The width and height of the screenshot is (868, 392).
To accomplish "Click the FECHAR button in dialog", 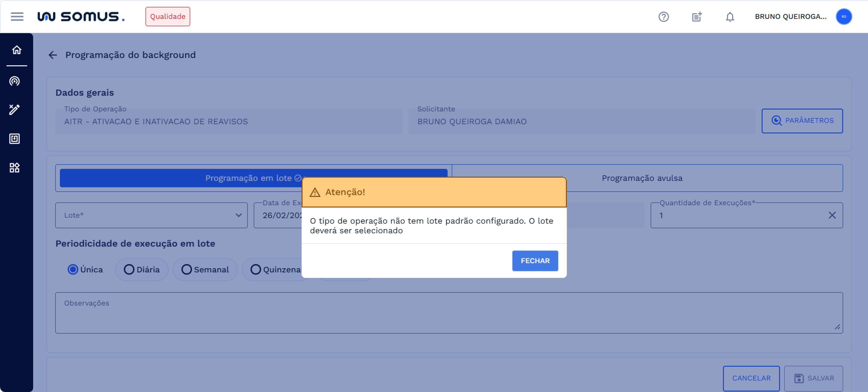I will [535, 261].
